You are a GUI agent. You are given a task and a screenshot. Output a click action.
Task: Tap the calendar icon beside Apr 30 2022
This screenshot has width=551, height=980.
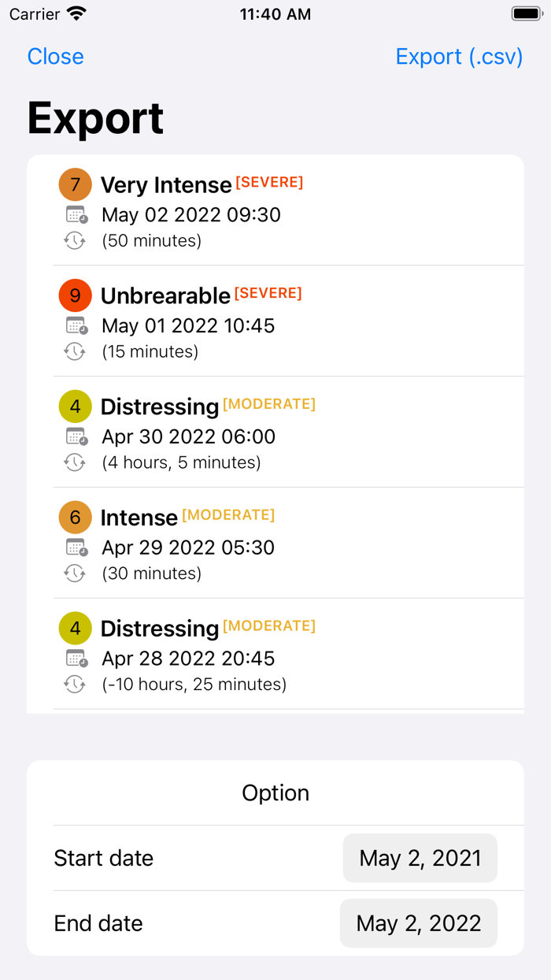coord(76,436)
